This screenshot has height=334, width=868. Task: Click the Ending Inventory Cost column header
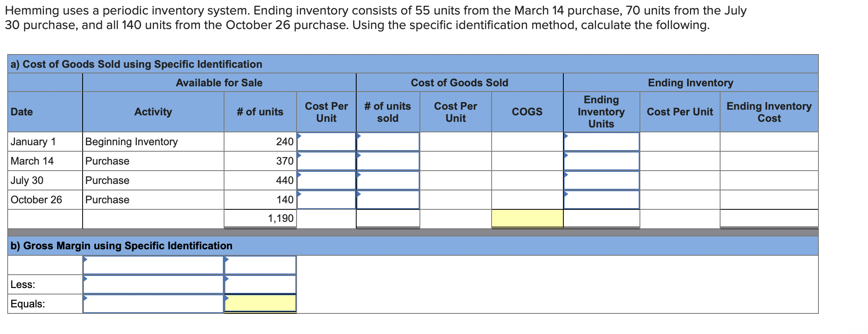tap(769, 112)
